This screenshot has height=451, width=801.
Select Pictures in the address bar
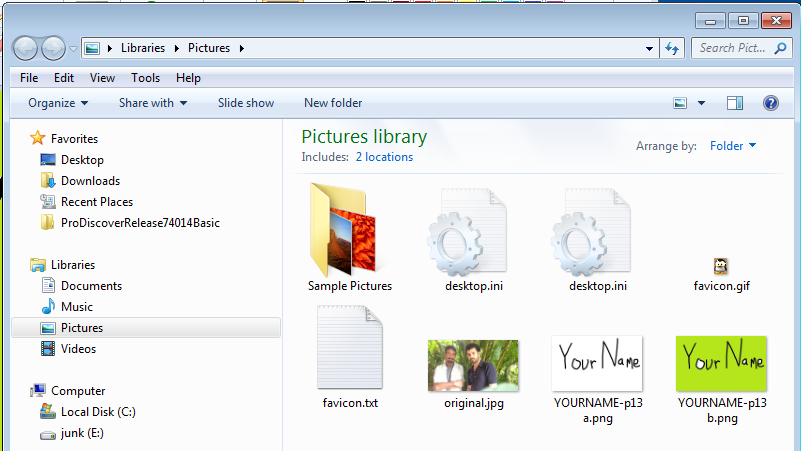coord(209,48)
